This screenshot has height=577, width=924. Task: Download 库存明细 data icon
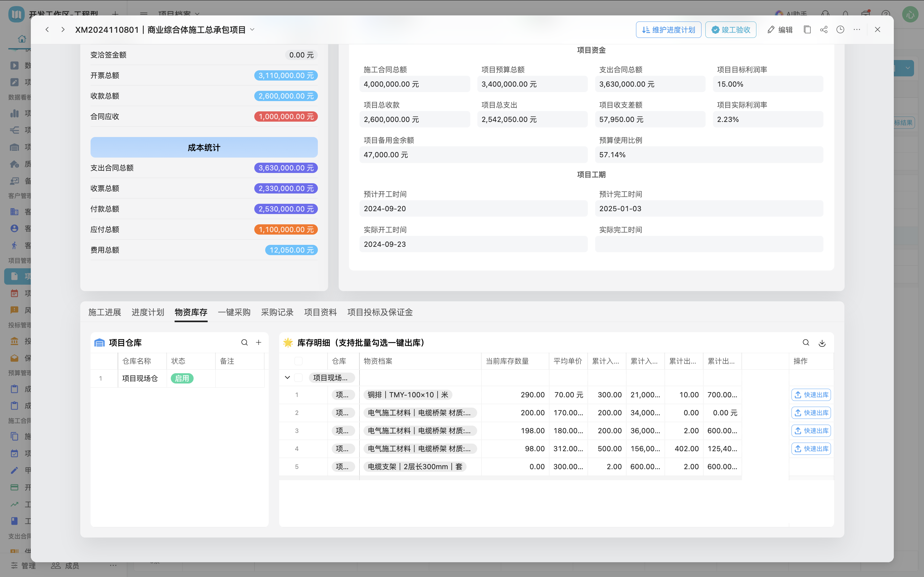coord(822,343)
